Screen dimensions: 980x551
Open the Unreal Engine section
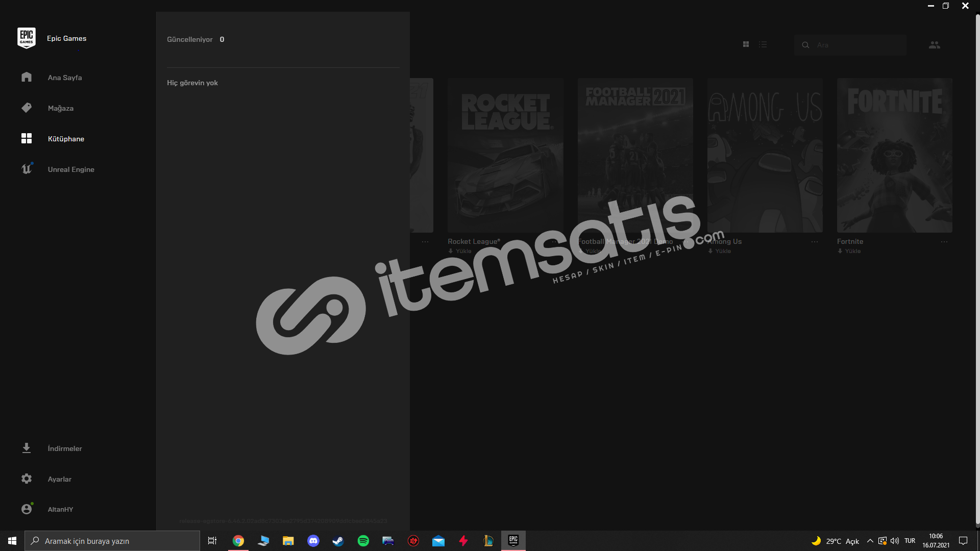[x=71, y=169]
